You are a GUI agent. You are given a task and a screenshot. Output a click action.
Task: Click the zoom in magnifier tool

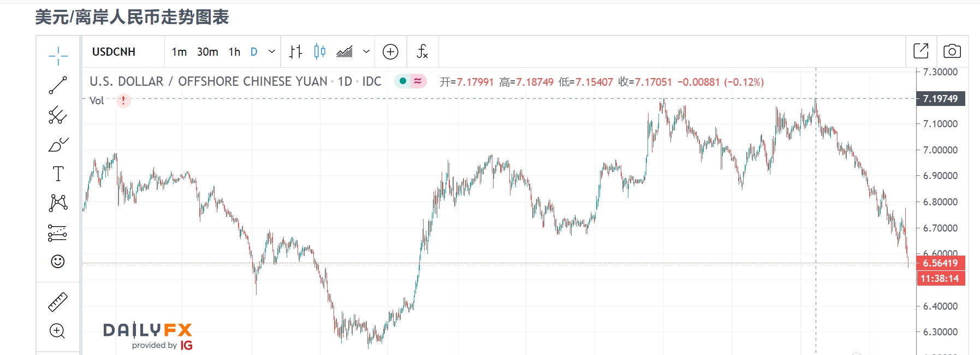coord(58,331)
